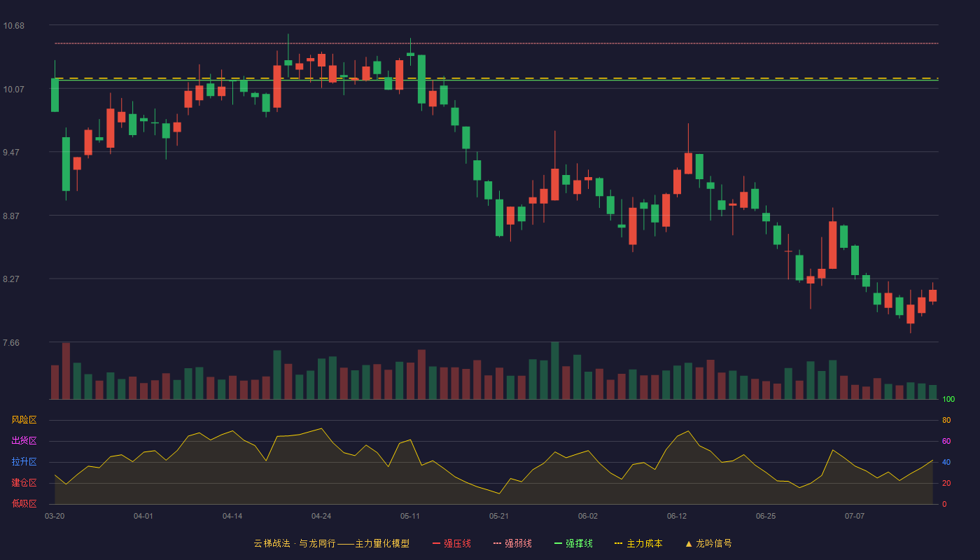Click the 03-20 date label
Viewport: 980px width, 560px height.
(55, 516)
